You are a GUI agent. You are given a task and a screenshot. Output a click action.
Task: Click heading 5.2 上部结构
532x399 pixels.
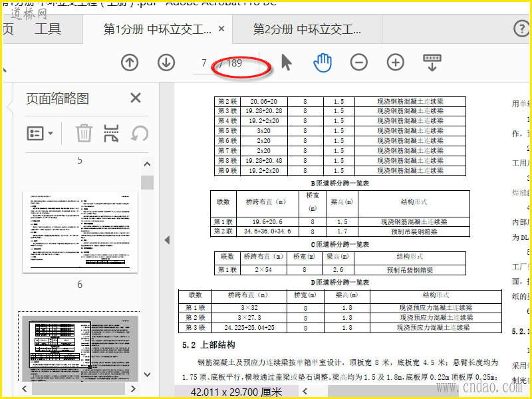(x=209, y=345)
